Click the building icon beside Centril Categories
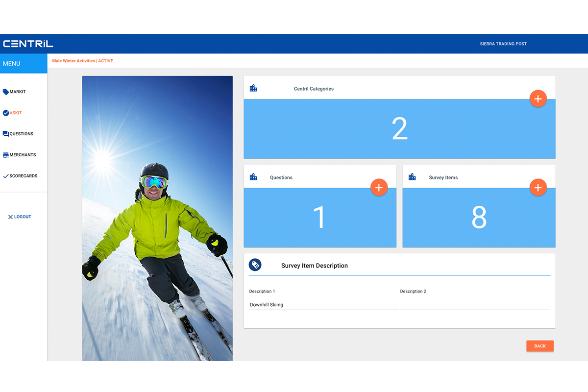The image size is (588, 392). (253, 88)
